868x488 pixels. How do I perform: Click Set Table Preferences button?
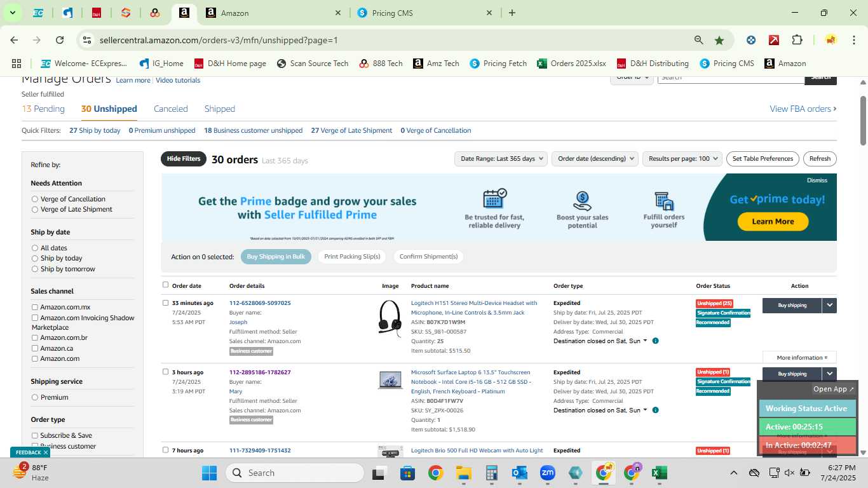763,159
